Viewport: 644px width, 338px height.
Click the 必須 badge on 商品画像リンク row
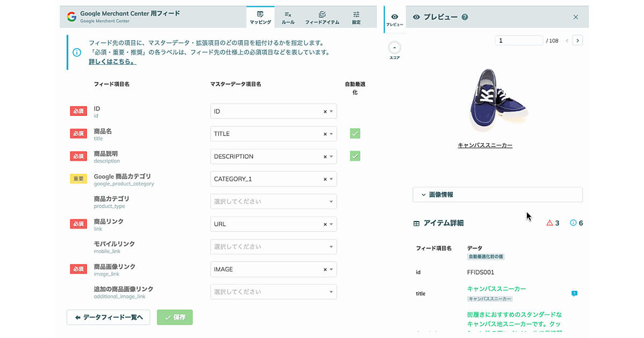tap(78, 269)
